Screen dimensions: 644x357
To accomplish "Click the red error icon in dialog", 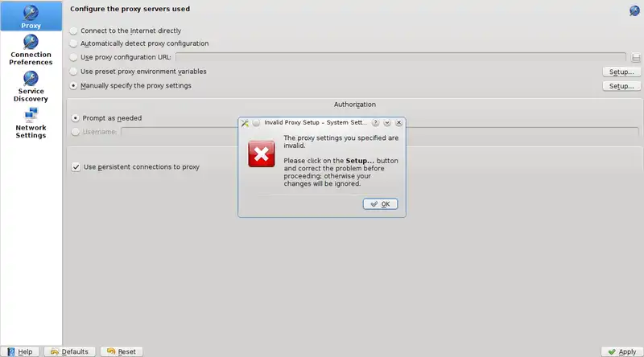I will click(x=261, y=154).
